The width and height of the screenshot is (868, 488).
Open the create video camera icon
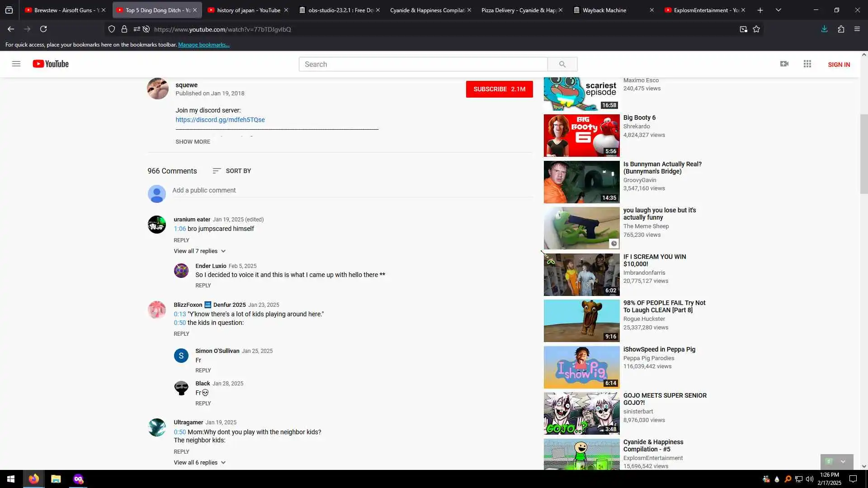(784, 64)
